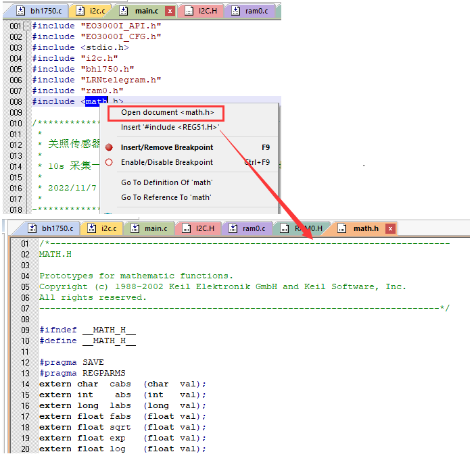Image resolution: width=476 pixels, height=454 pixels.
Task: Switch to the I2C.H tab in lower editor
Action: tap(198, 228)
